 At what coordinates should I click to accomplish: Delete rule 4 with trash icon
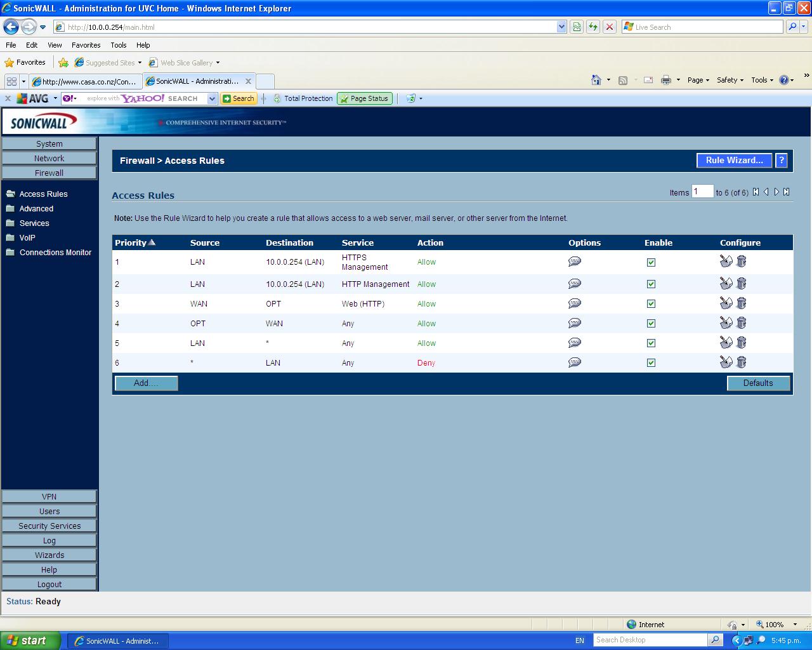[742, 322]
